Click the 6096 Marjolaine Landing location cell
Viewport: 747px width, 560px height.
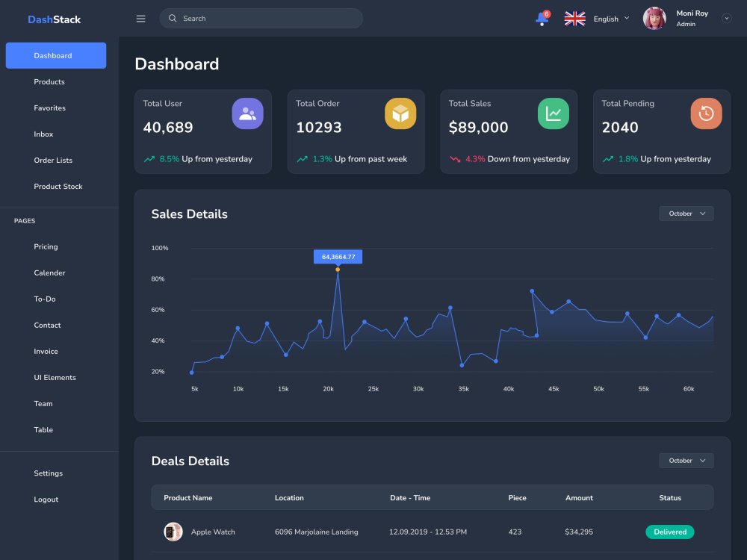(316, 532)
